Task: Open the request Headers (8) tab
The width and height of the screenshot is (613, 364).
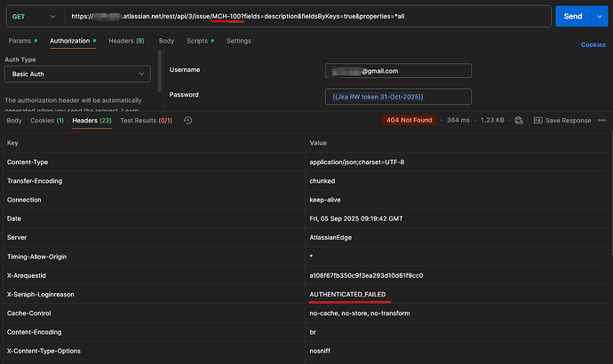Action: point(126,41)
